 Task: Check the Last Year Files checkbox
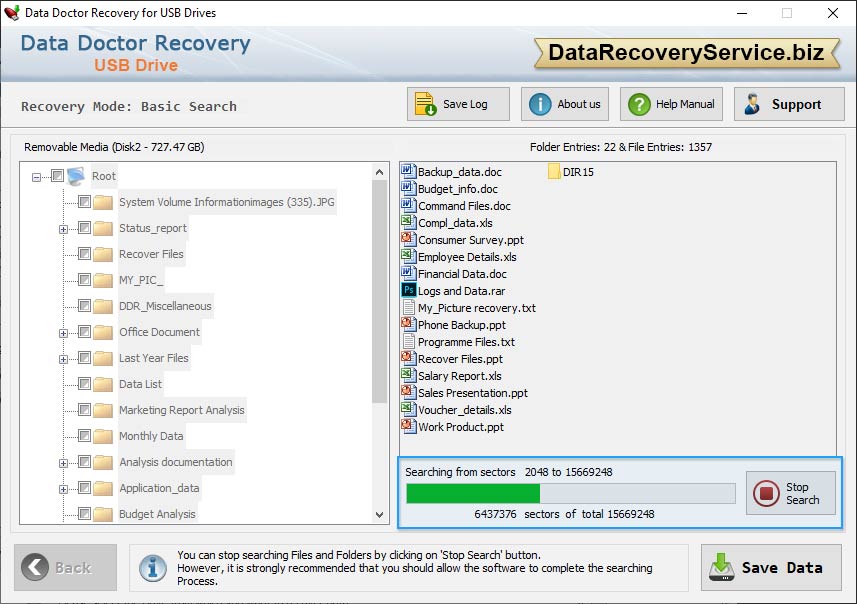pyautogui.click(x=84, y=357)
